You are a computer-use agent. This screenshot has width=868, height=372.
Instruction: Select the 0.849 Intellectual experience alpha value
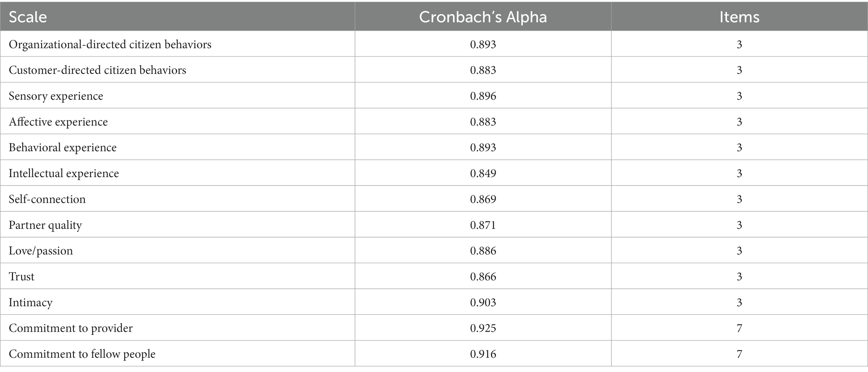pos(483,174)
